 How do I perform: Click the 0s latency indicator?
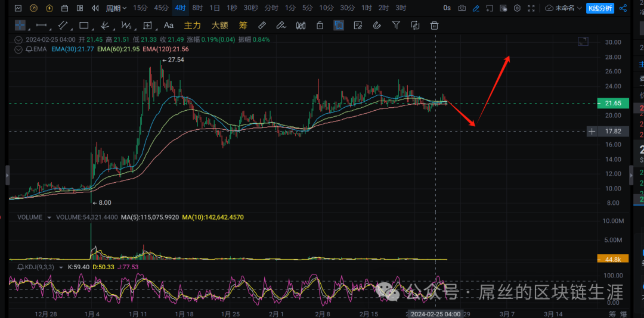(447, 8)
